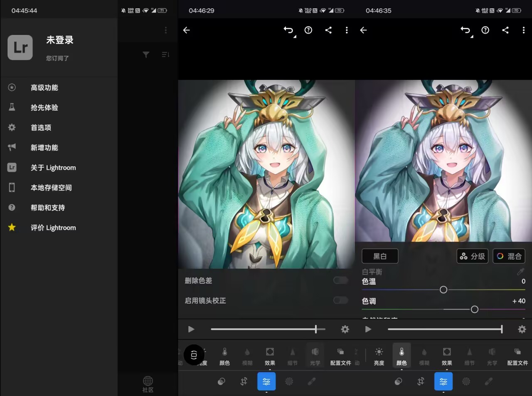Open 首选项 preferences menu item
This screenshot has width=532, height=396.
59,128
